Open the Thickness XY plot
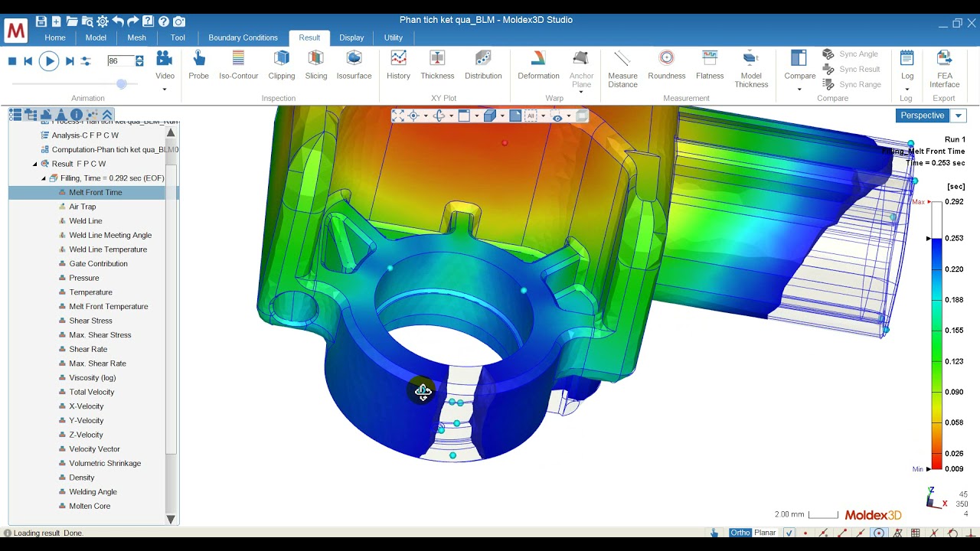Screen dimensions: 980x551 [437, 65]
